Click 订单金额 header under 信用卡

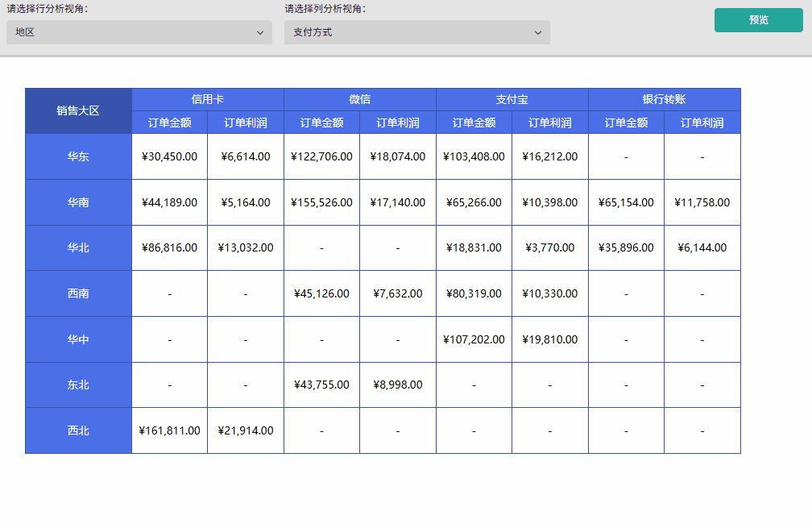pyautogui.click(x=169, y=123)
